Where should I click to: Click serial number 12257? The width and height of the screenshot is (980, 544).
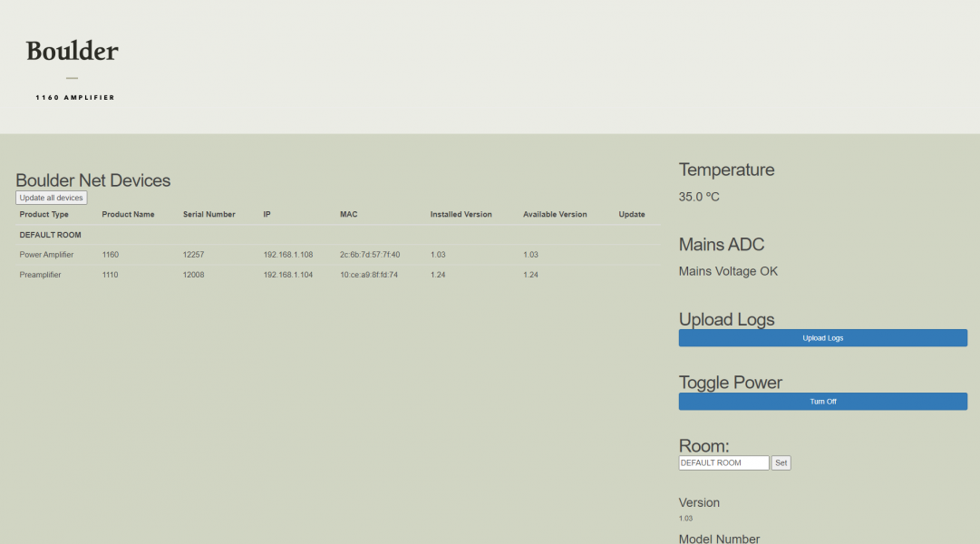coord(194,255)
